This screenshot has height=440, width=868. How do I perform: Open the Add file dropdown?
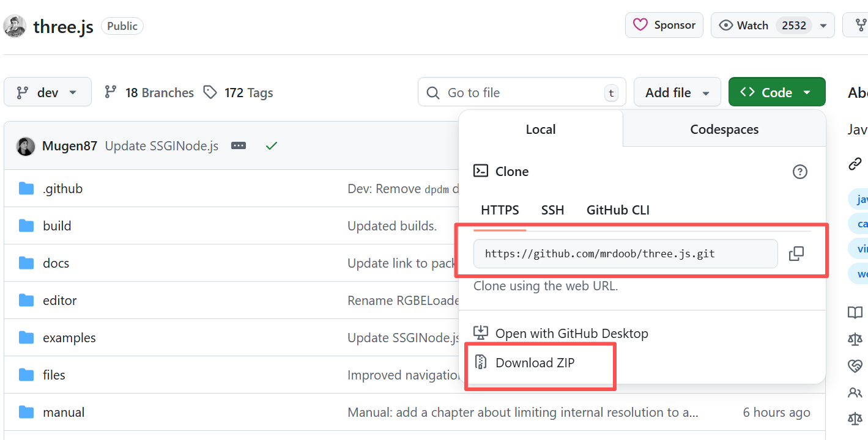tap(677, 92)
